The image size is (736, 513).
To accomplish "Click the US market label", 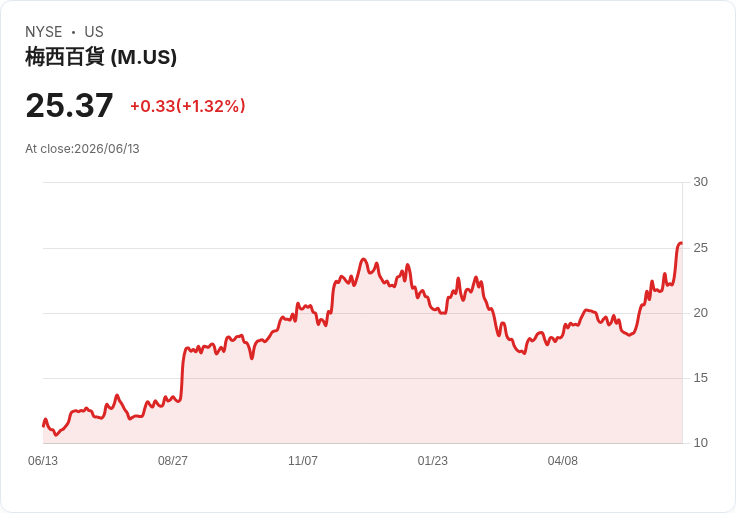I will [94, 31].
